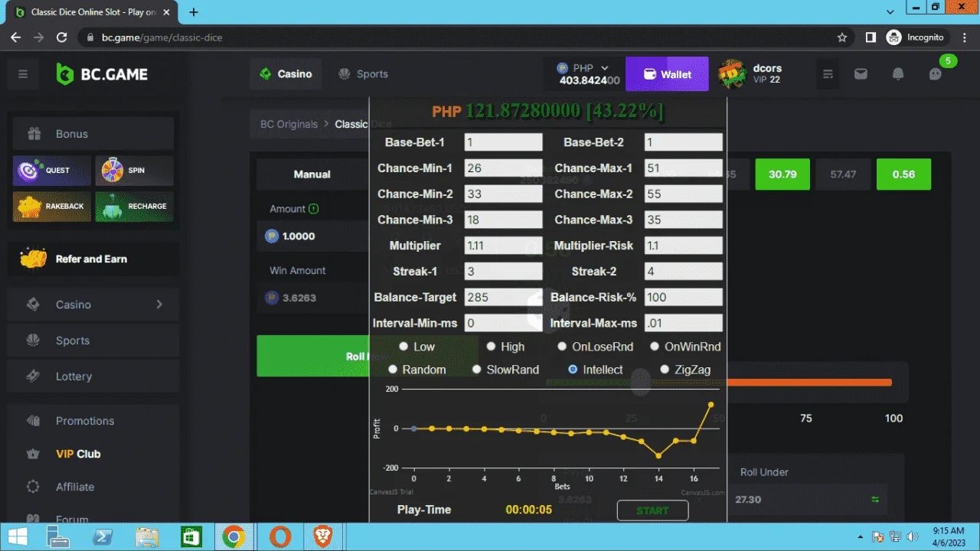Image resolution: width=980 pixels, height=551 pixels.
Task: Select the High radio option
Action: click(492, 347)
